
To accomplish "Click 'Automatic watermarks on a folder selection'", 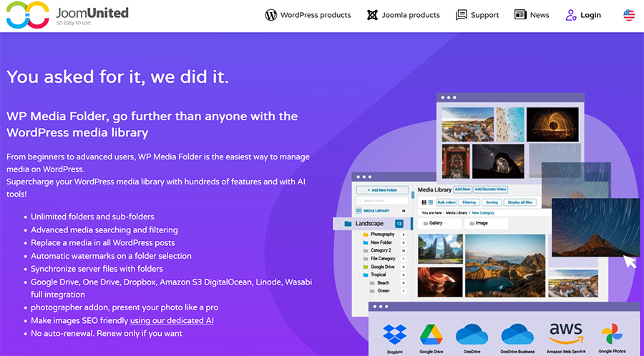I will coord(111,256).
